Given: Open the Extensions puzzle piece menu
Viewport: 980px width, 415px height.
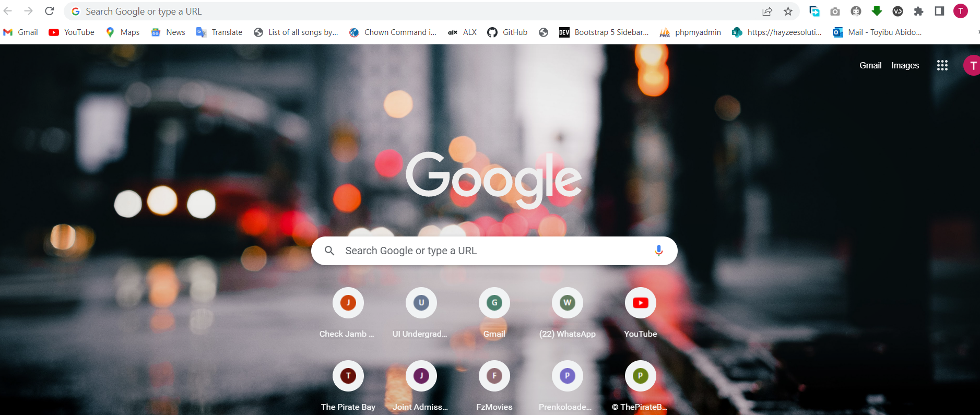Looking at the screenshot, I should click(918, 11).
